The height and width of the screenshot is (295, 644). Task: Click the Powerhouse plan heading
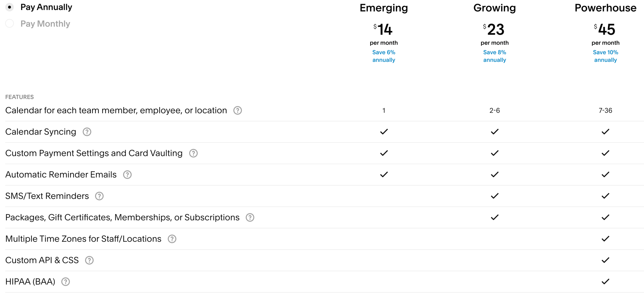605,8
